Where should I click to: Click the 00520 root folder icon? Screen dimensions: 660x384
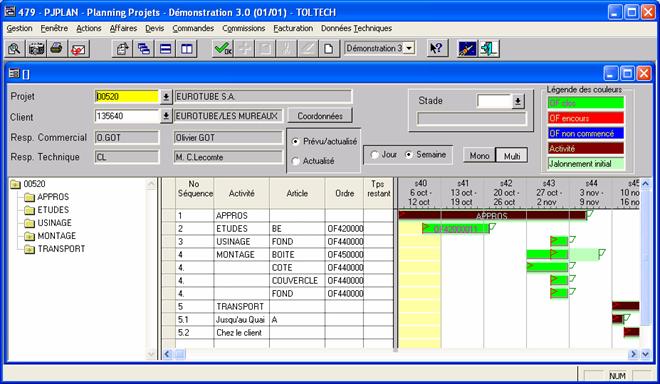(16, 184)
